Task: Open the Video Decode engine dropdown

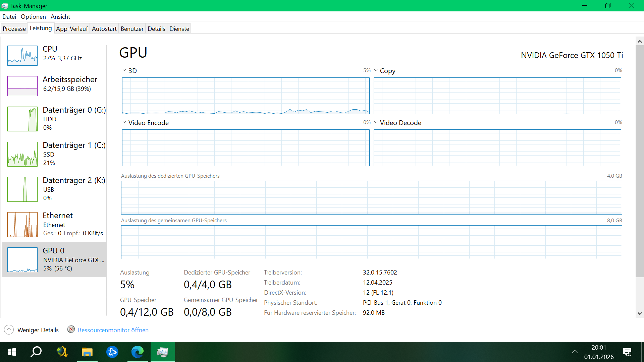Action: 376,122
